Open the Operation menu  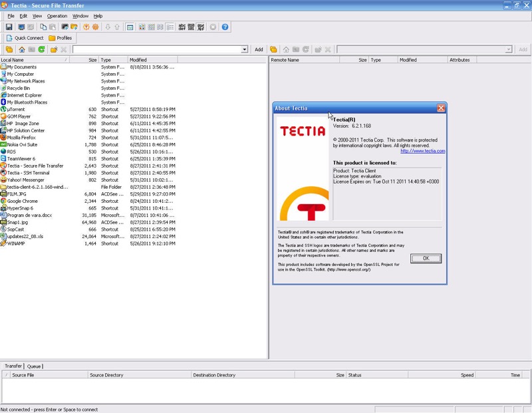57,16
